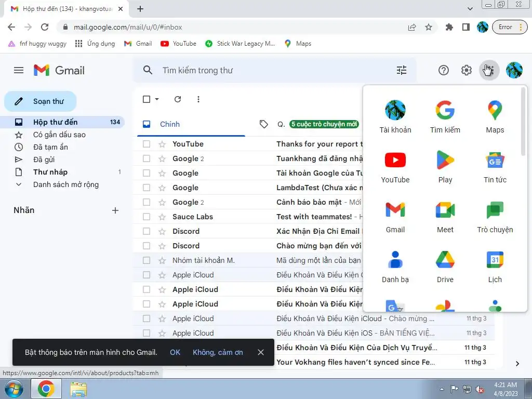This screenshot has height=399, width=532.
Task: Open the Google apps grid icon
Action: click(489, 70)
